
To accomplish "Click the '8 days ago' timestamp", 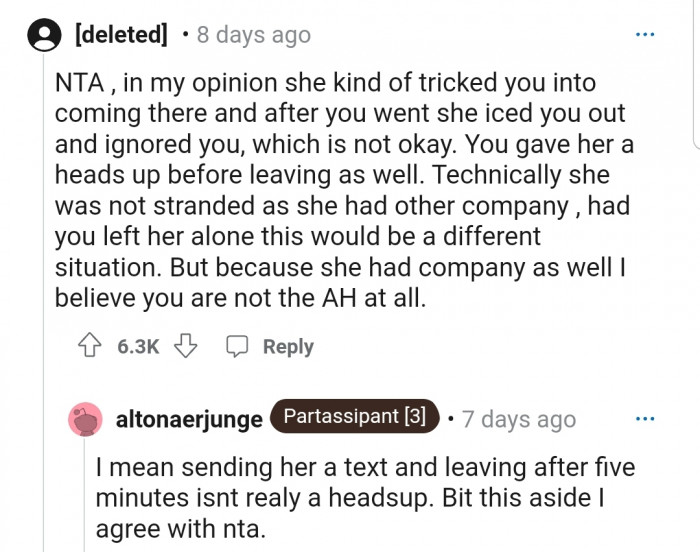I will [254, 35].
